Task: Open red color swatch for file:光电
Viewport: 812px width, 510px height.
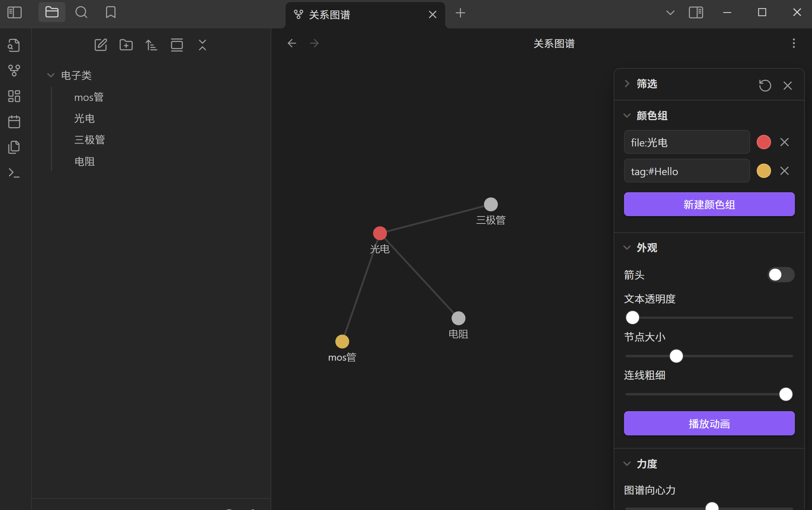Action: (764, 142)
